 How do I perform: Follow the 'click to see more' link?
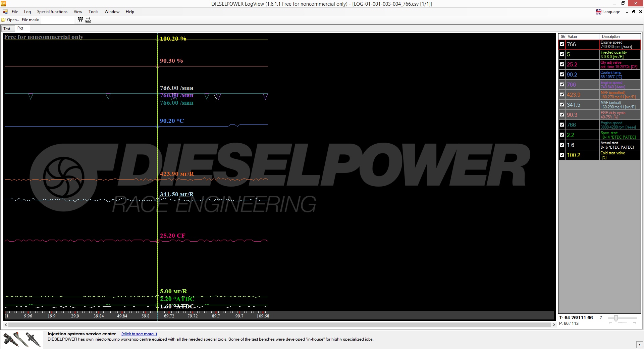tap(139, 334)
